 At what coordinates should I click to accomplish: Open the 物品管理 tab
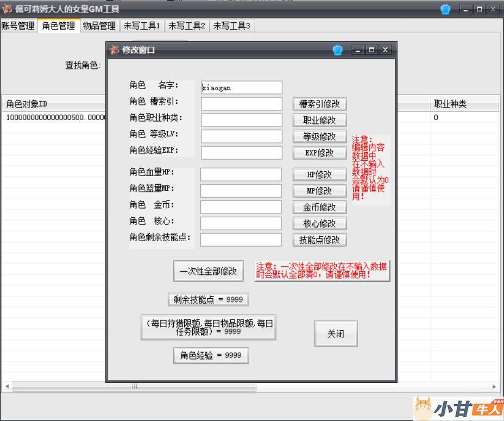pos(99,26)
